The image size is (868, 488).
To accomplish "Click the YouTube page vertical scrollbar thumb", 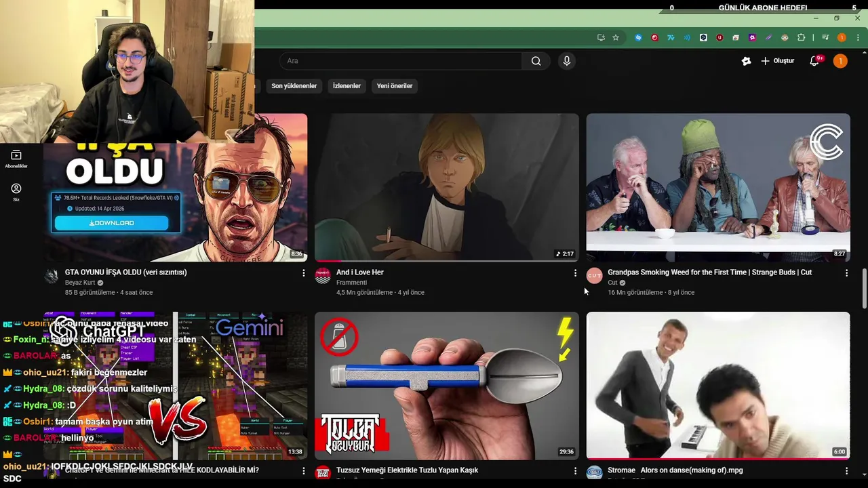I will pos(864,288).
